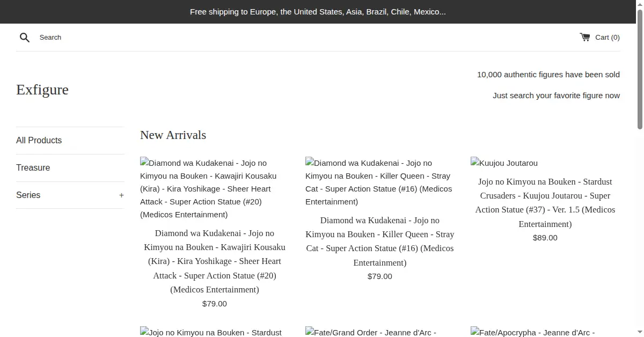
Task: Go to Exfigure store home logo
Action: (x=42, y=90)
